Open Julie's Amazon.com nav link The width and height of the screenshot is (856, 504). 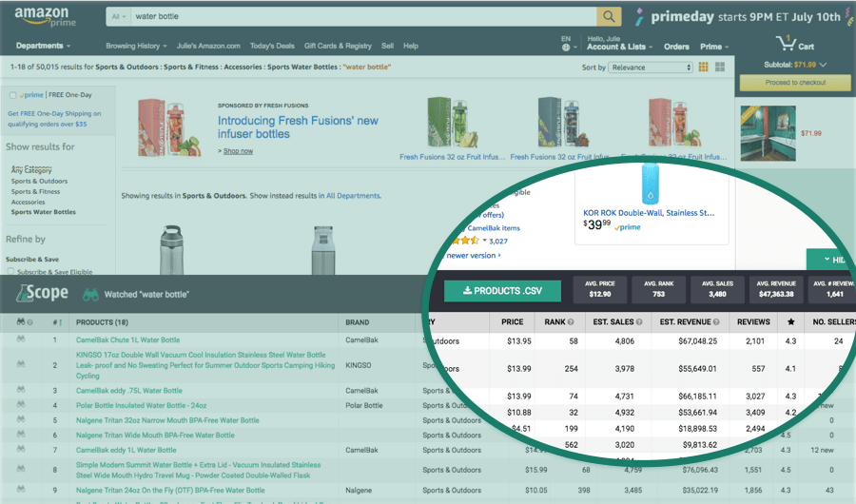(208, 46)
